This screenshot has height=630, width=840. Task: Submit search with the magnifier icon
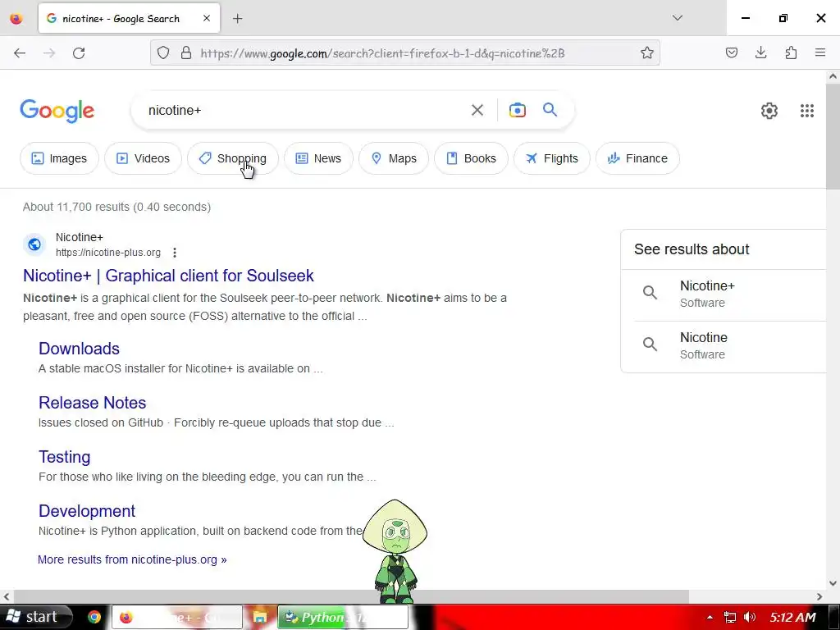pos(550,110)
